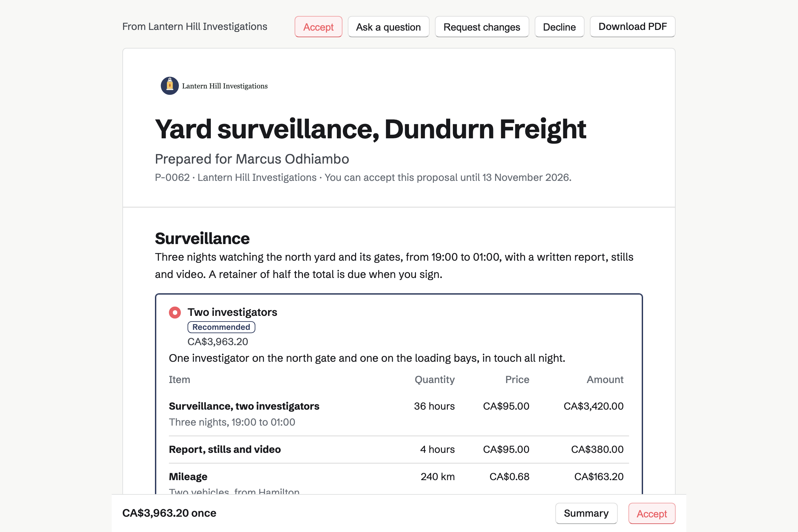Image resolution: width=798 pixels, height=532 pixels.
Task: Open Ask a question
Action: pyautogui.click(x=388, y=27)
